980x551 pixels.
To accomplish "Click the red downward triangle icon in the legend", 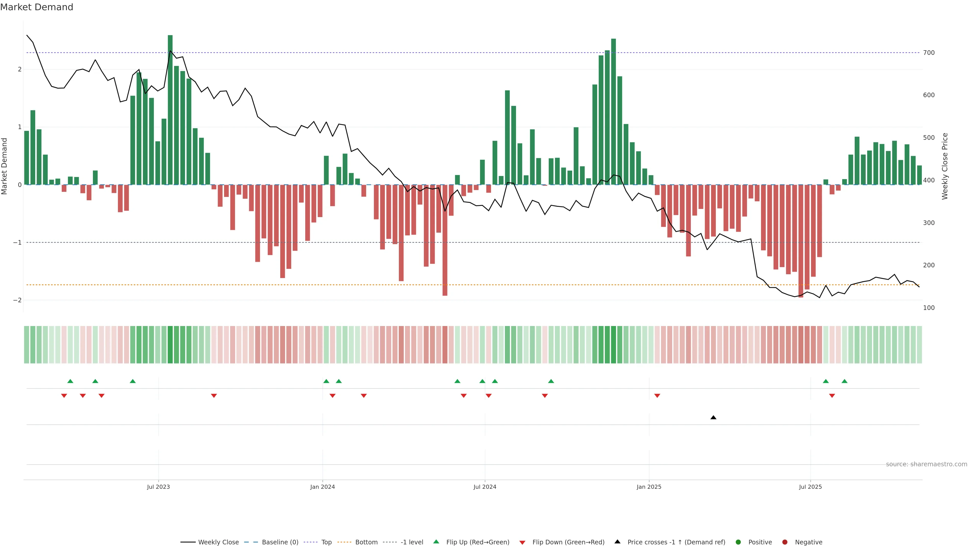I will [522, 543].
